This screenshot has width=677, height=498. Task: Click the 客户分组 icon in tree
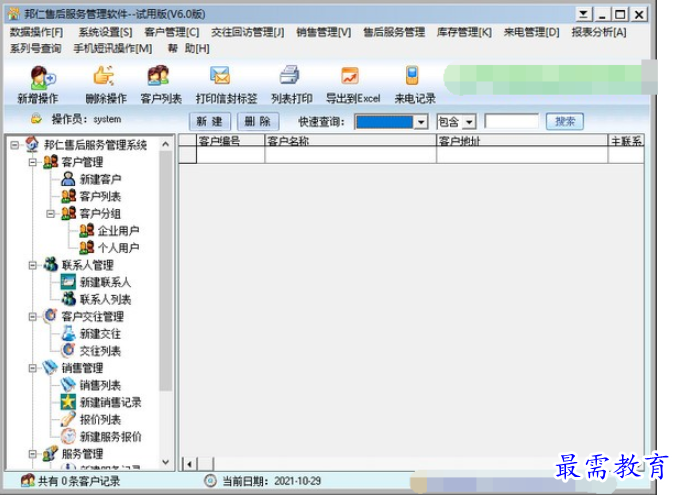click(x=69, y=213)
